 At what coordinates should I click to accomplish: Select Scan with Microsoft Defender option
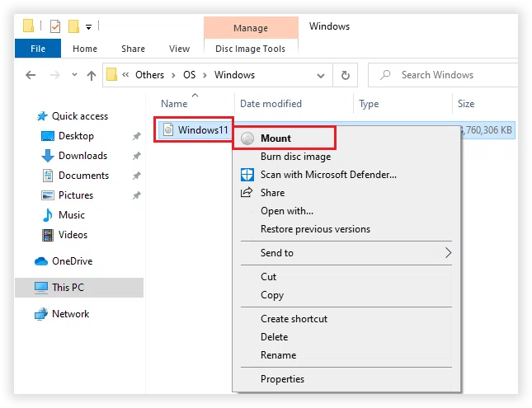pos(346,174)
